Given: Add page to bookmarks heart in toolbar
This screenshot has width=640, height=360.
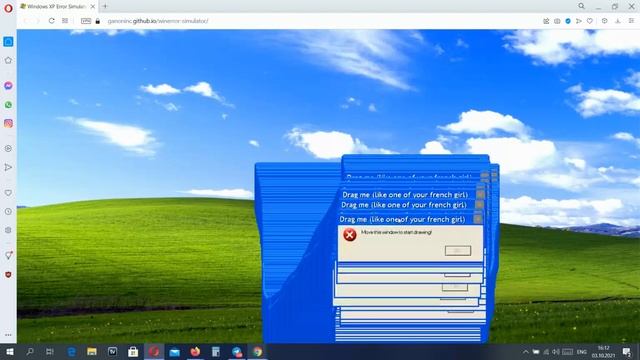Looking at the screenshot, I should coord(590,21).
